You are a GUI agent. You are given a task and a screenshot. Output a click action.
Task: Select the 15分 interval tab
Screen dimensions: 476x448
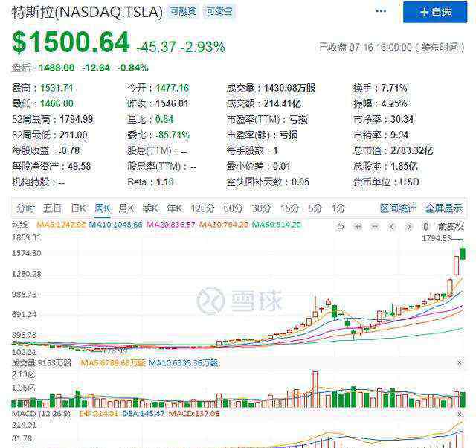[289, 208]
